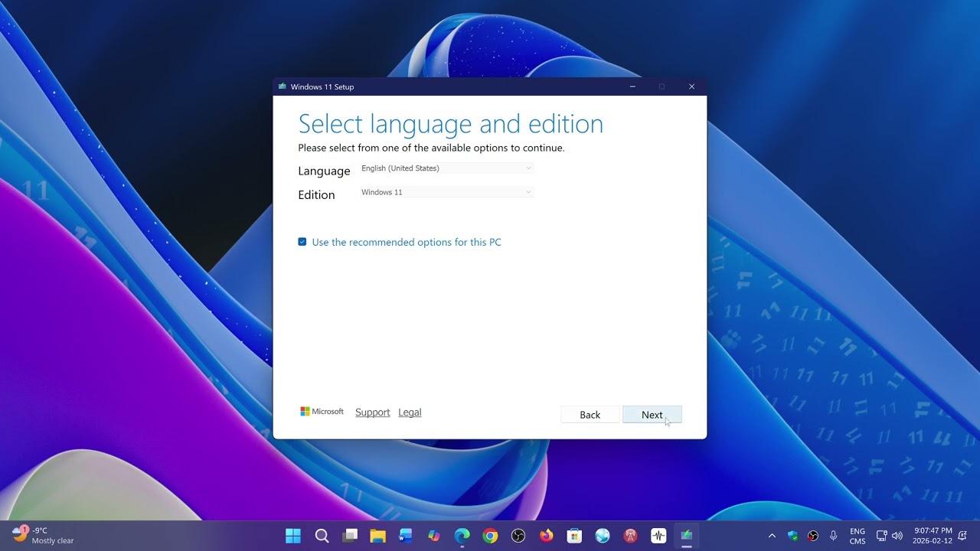The width and height of the screenshot is (980, 551).
Task: Click the microphone tray icon
Action: 834,536
